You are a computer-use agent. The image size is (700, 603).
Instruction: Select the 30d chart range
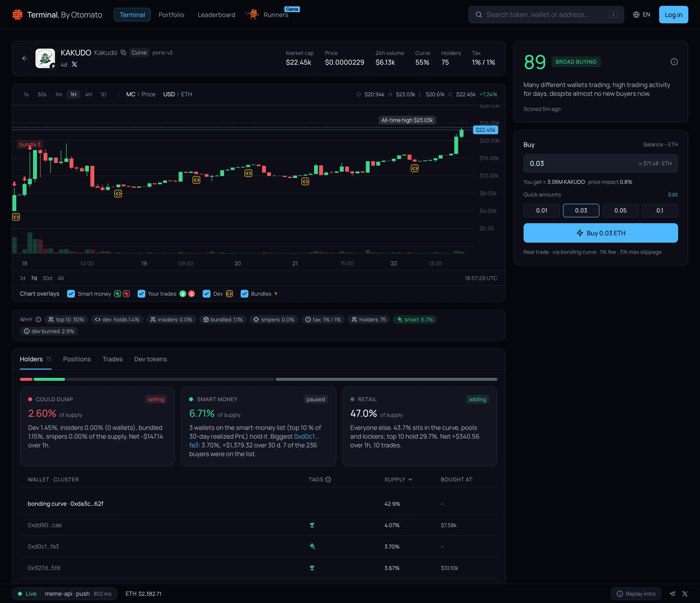pyautogui.click(x=47, y=278)
